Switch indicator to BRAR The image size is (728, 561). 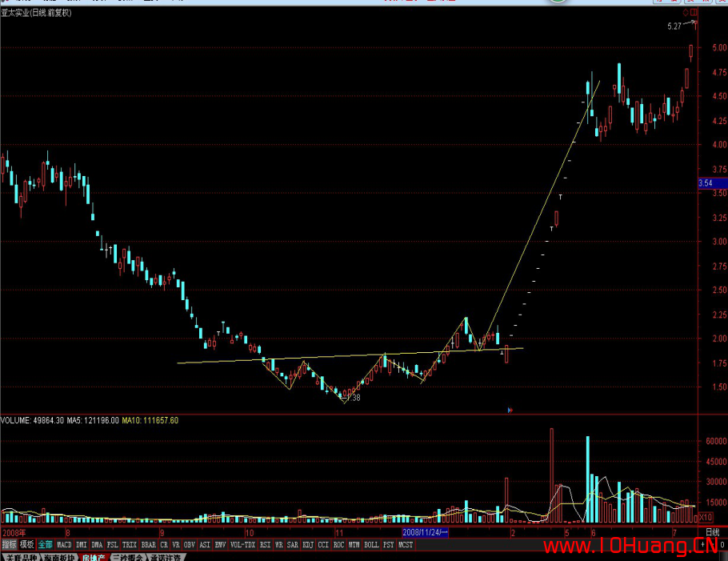pos(149,544)
